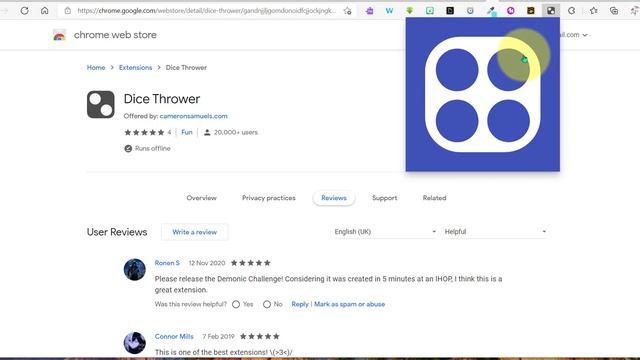Viewport: 640px width, 360px height.
Task: Open the Fun category link
Action: 187,132
